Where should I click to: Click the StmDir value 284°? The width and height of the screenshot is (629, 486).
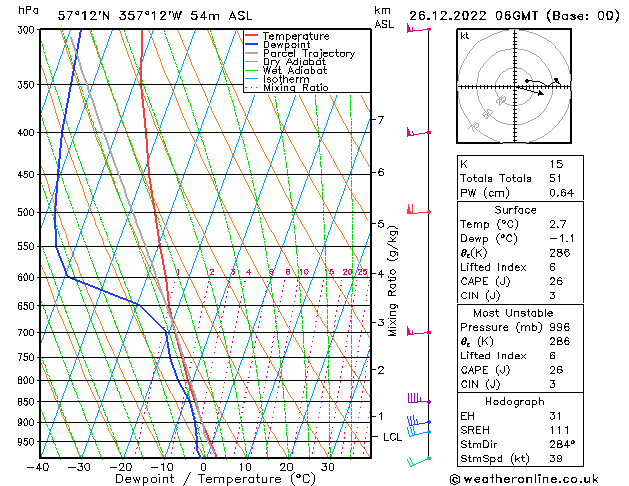coord(562,444)
